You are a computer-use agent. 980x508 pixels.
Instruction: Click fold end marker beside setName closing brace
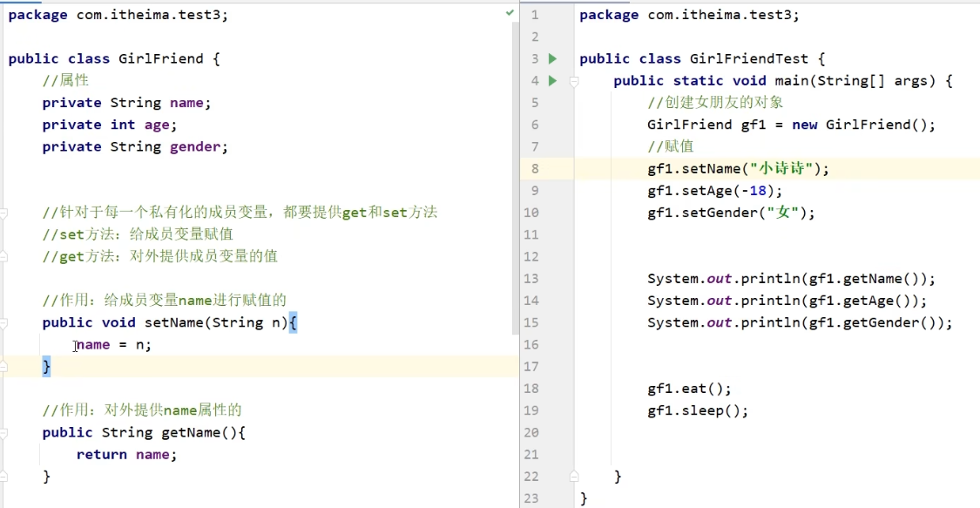click(x=3, y=367)
